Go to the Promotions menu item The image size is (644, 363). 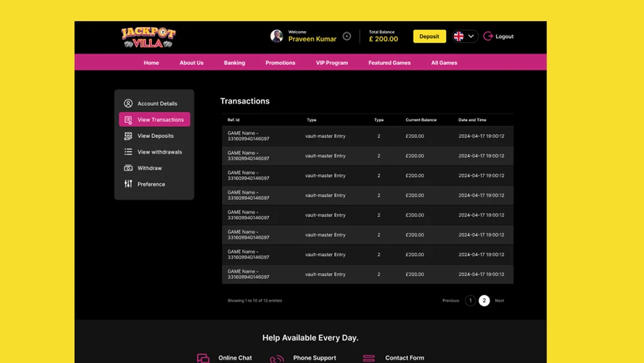(280, 63)
